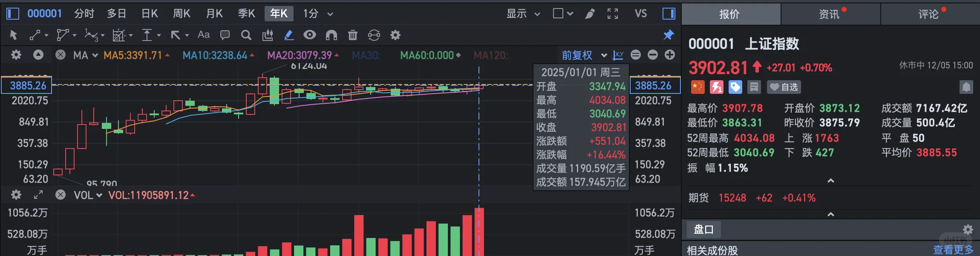Select the Aa text tool
Image resolution: width=980 pixels, height=256 pixels.
pos(204,35)
